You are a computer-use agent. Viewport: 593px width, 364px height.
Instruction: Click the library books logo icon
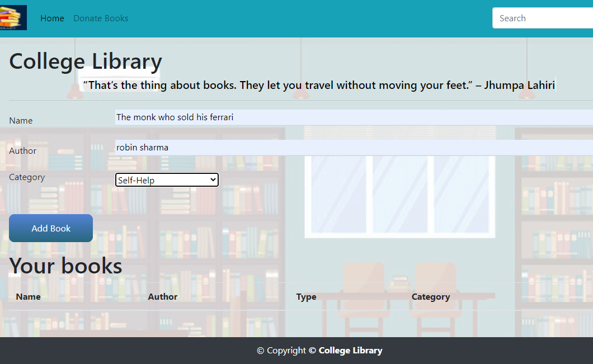pyautogui.click(x=13, y=17)
